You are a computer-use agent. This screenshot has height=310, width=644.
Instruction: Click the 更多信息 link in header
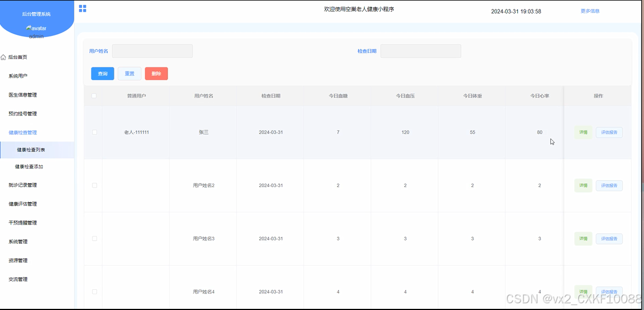(x=590, y=11)
